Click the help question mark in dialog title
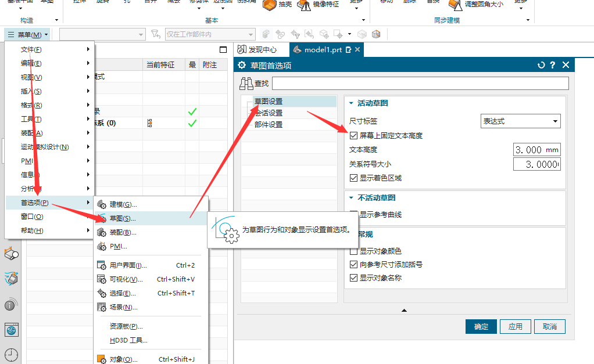This screenshot has height=364, width=594. 553,65
